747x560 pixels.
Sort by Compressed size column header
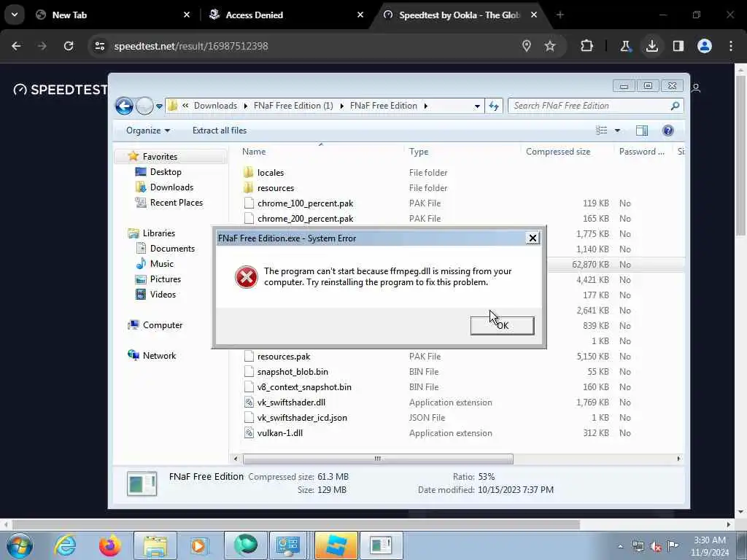click(x=558, y=152)
